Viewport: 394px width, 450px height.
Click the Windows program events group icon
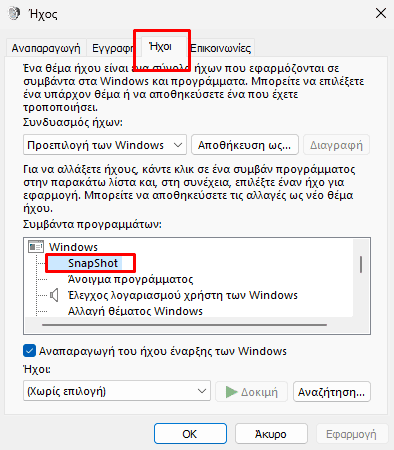tap(36, 247)
